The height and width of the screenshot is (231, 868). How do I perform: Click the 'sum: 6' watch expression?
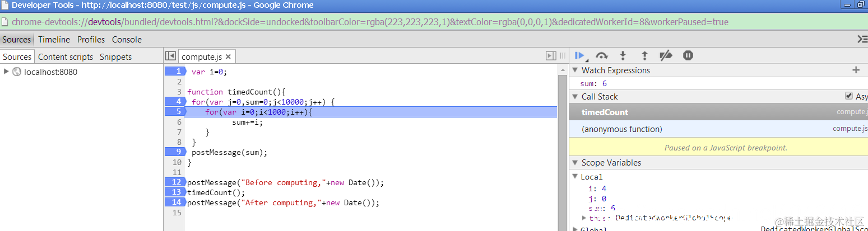[593, 83]
